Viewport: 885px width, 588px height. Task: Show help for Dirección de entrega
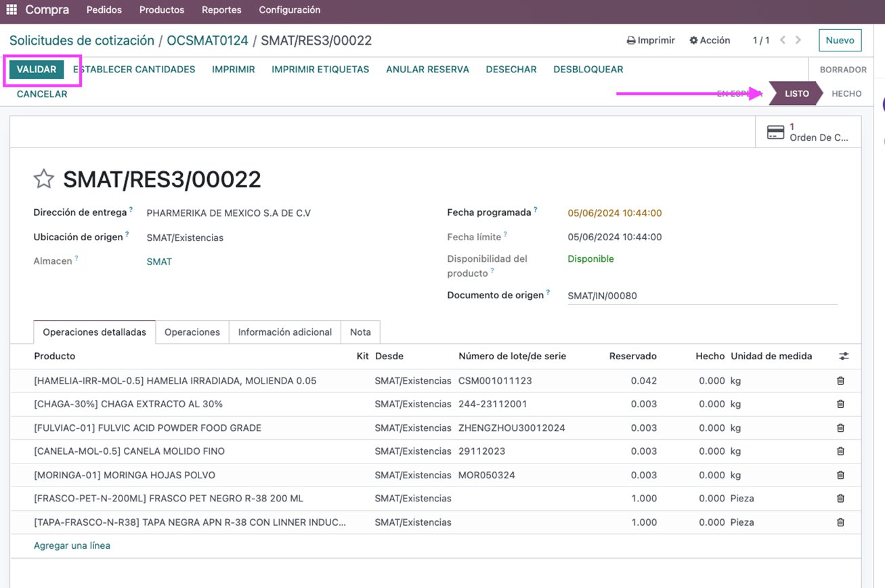pyautogui.click(x=131, y=210)
